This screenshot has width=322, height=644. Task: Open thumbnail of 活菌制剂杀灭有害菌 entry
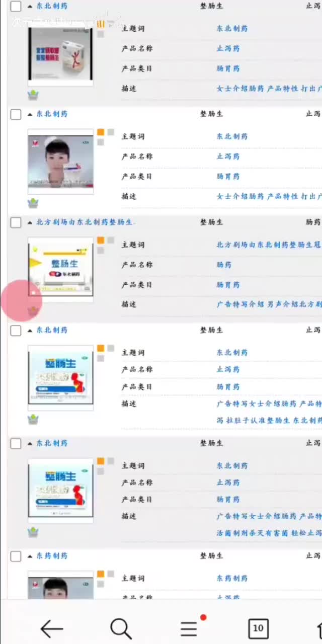pyautogui.click(x=60, y=491)
